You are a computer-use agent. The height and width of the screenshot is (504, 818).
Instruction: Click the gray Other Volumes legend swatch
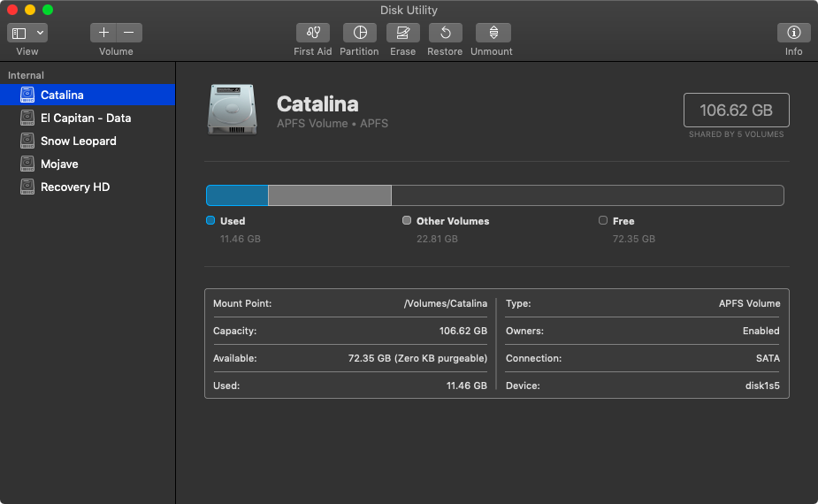pos(407,220)
